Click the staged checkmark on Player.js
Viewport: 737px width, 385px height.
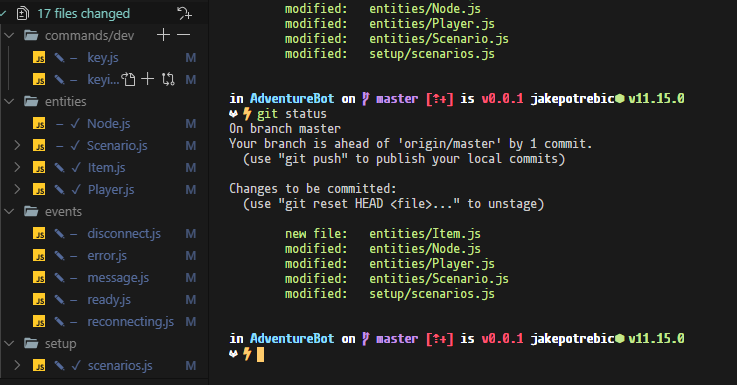pyautogui.click(x=76, y=189)
